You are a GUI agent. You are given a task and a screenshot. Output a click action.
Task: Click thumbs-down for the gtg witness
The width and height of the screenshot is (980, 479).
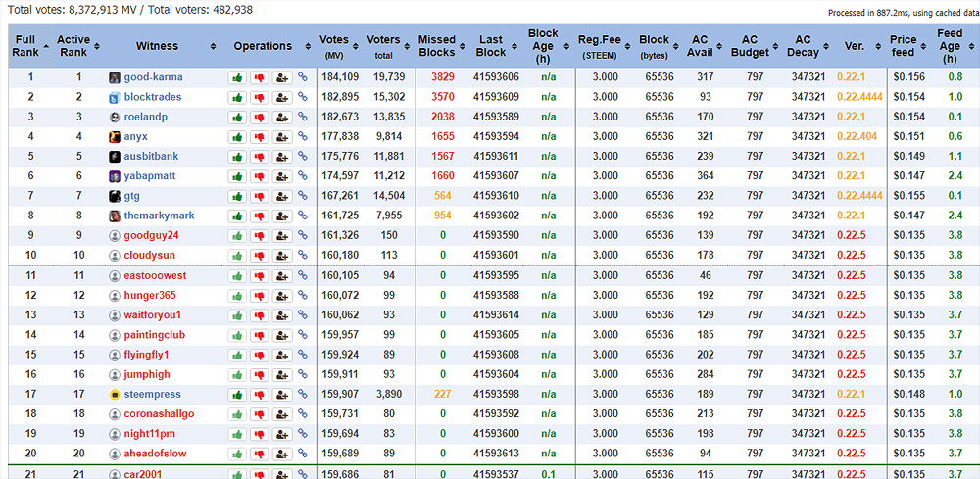[x=259, y=196]
